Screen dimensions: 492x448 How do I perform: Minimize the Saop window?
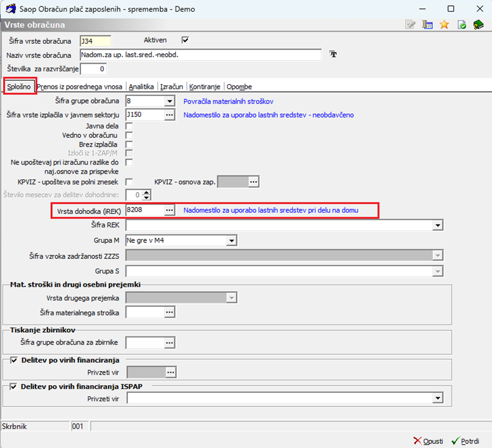423,8
